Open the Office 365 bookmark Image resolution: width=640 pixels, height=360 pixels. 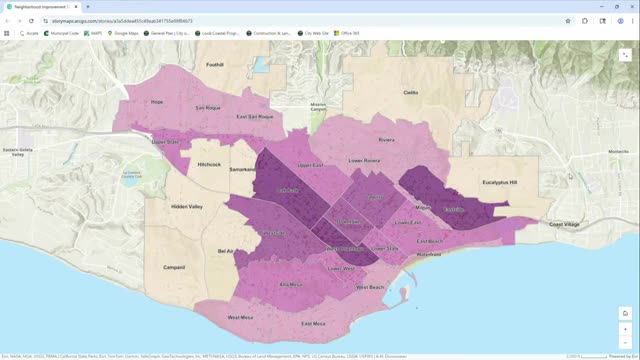(347, 33)
